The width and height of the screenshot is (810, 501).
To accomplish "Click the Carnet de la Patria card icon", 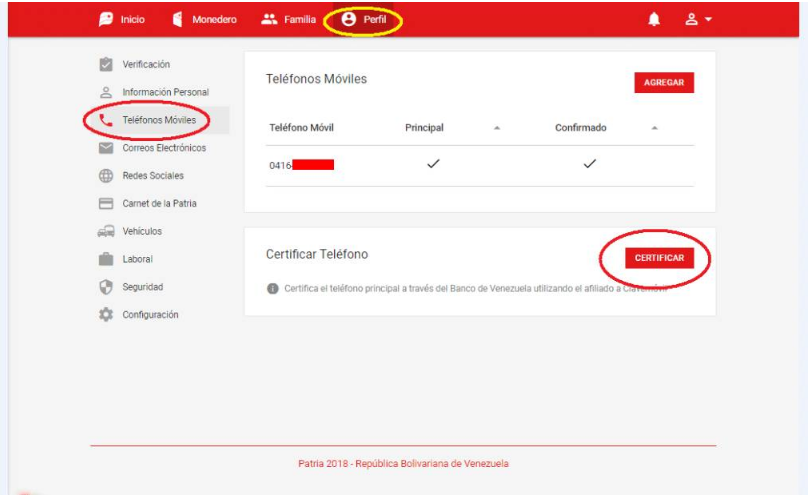I will click(105, 204).
